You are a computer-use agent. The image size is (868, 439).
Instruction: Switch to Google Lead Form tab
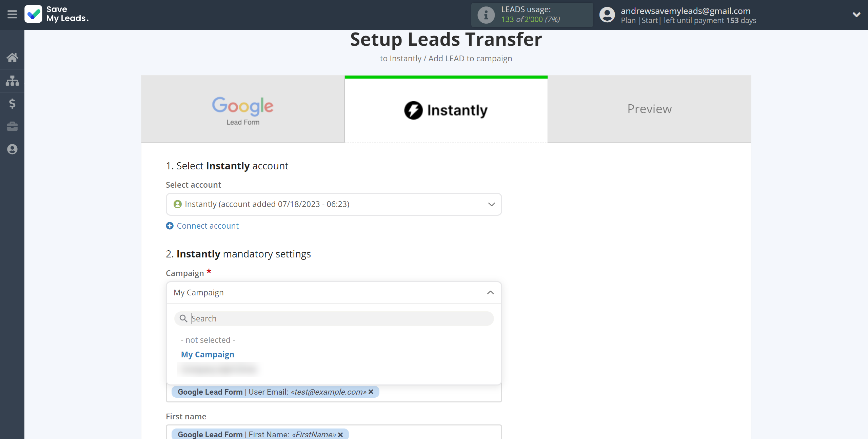click(x=243, y=109)
